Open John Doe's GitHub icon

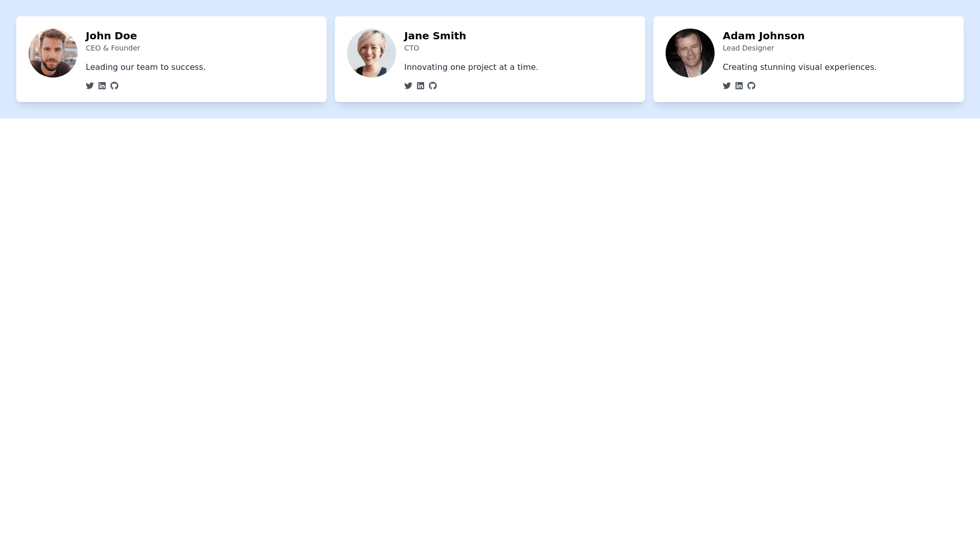pyautogui.click(x=114, y=86)
